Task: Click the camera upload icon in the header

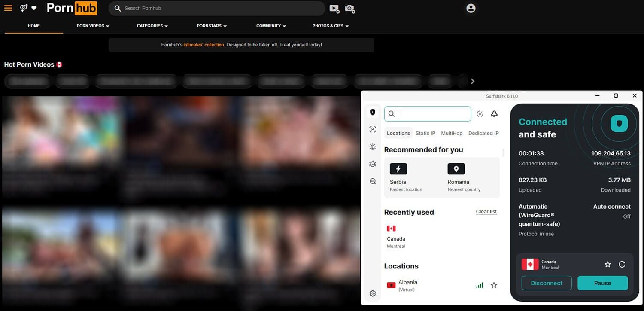Action: (350, 9)
